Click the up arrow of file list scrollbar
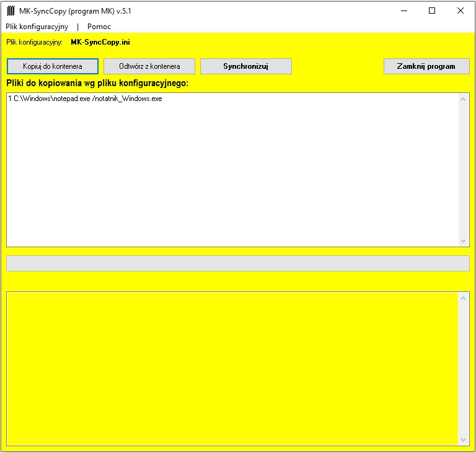 coord(464,99)
